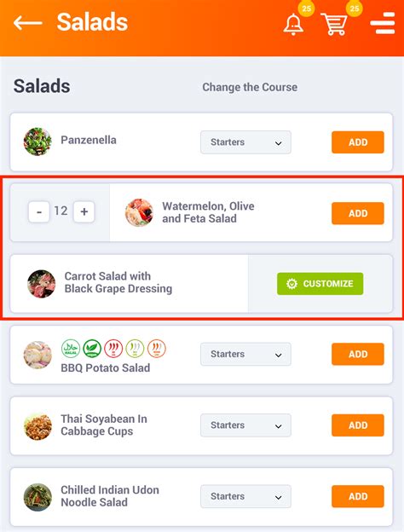404x532 pixels.
Task: Tap the back arrow in header
Action: click(x=28, y=23)
